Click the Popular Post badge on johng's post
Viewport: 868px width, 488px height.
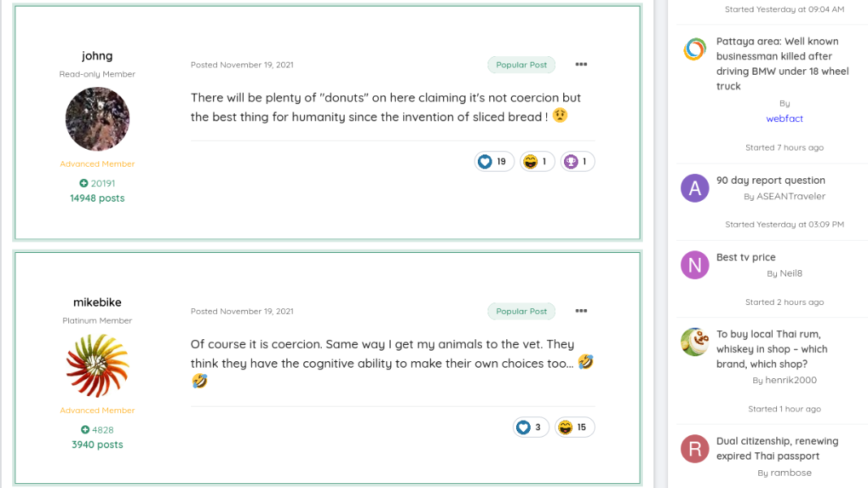click(x=522, y=65)
